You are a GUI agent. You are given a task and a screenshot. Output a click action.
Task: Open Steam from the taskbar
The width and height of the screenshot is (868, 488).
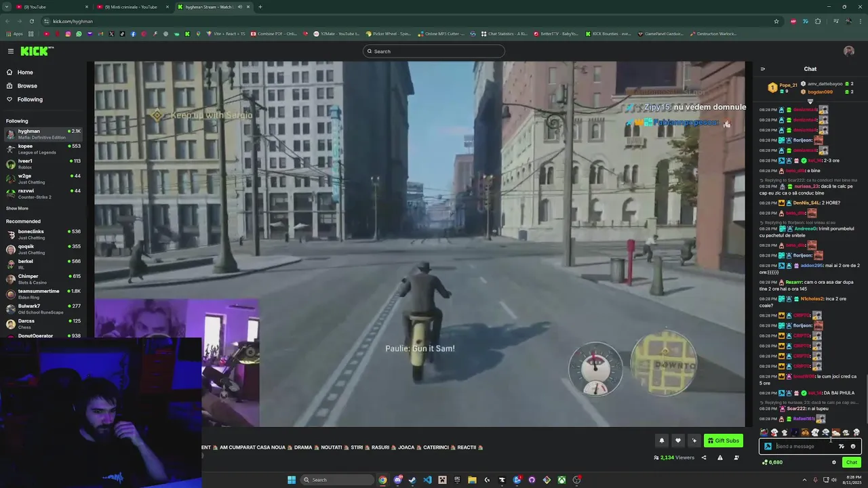[x=412, y=480]
